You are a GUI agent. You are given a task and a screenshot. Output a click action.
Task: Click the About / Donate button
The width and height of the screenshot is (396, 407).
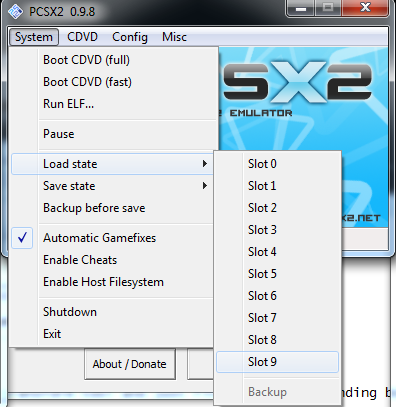130,364
